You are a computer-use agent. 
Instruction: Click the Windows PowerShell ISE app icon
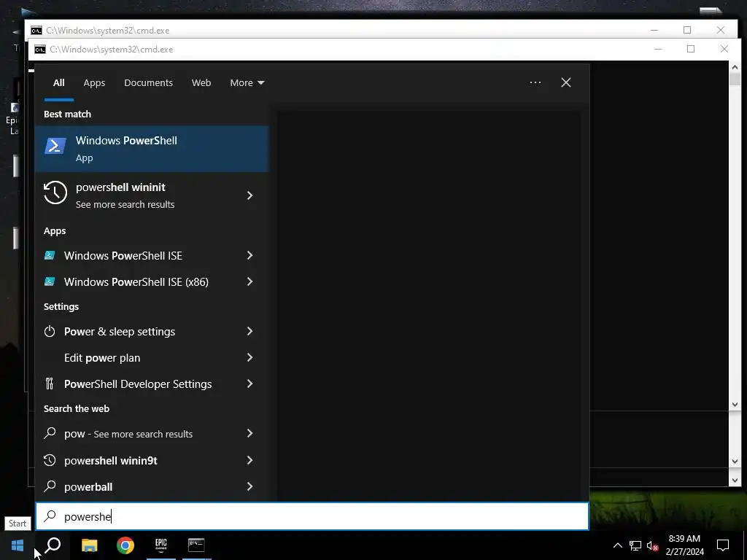(50, 255)
